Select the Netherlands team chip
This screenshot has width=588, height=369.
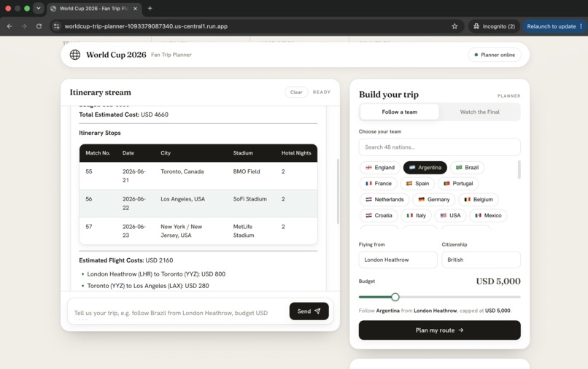point(384,200)
